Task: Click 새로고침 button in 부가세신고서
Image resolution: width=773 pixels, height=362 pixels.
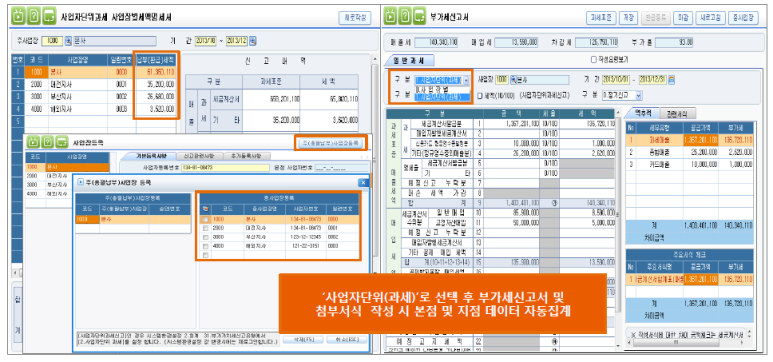Action: tap(711, 17)
